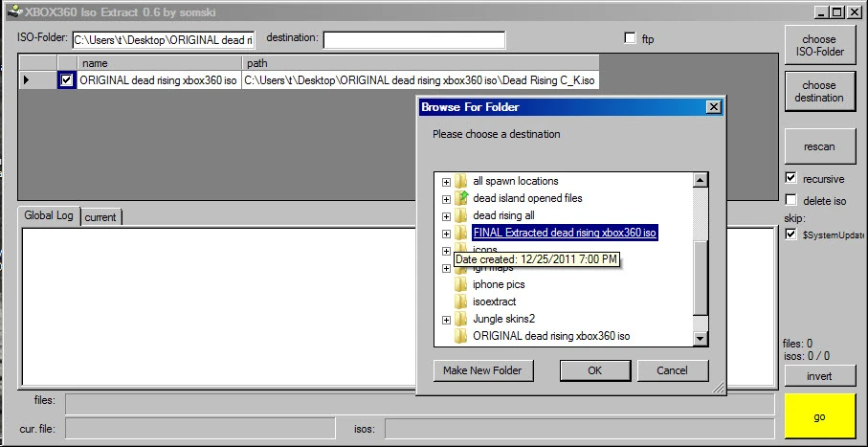
Task: Click the ISO-Folder path input field
Action: point(164,40)
